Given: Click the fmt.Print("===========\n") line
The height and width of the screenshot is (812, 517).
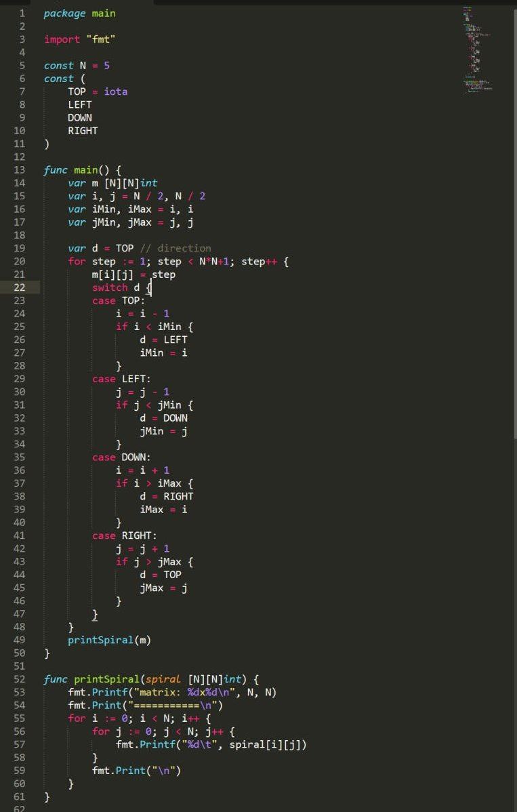Looking at the screenshot, I should tap(146, 706).
